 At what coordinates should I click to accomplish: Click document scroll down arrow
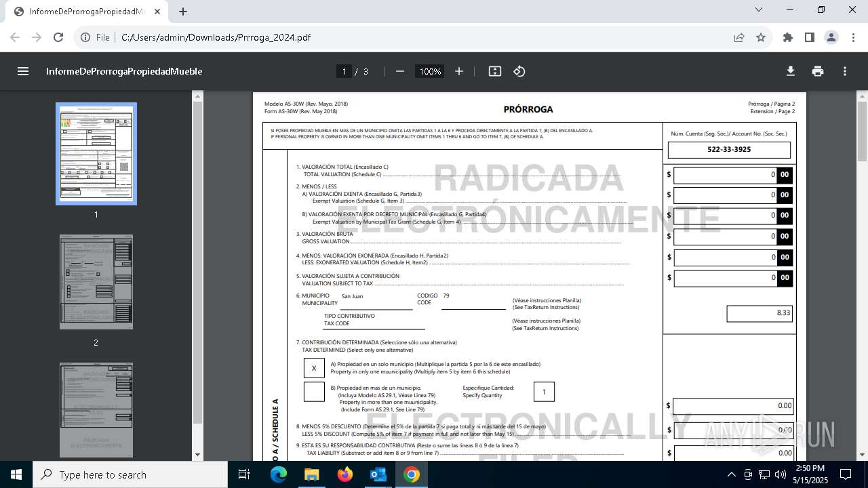(863, 455)
